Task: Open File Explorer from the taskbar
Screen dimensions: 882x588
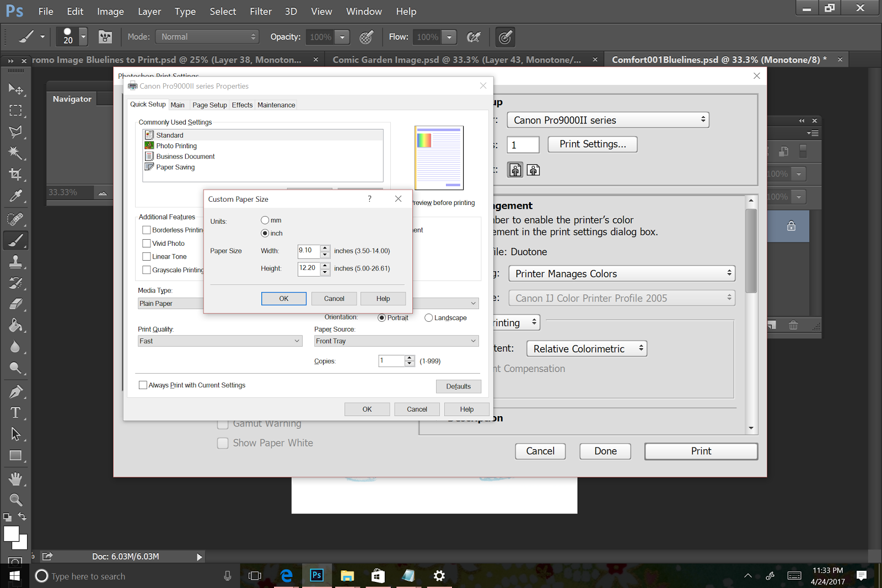Action: 347,576
